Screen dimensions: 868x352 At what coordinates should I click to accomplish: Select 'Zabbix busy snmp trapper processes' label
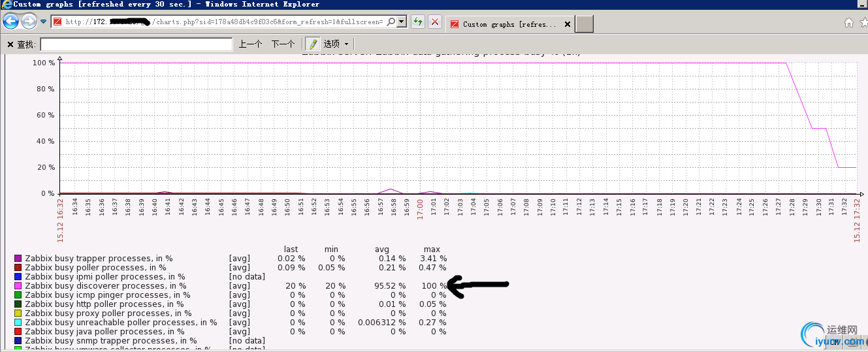click(x=111, y=341)
